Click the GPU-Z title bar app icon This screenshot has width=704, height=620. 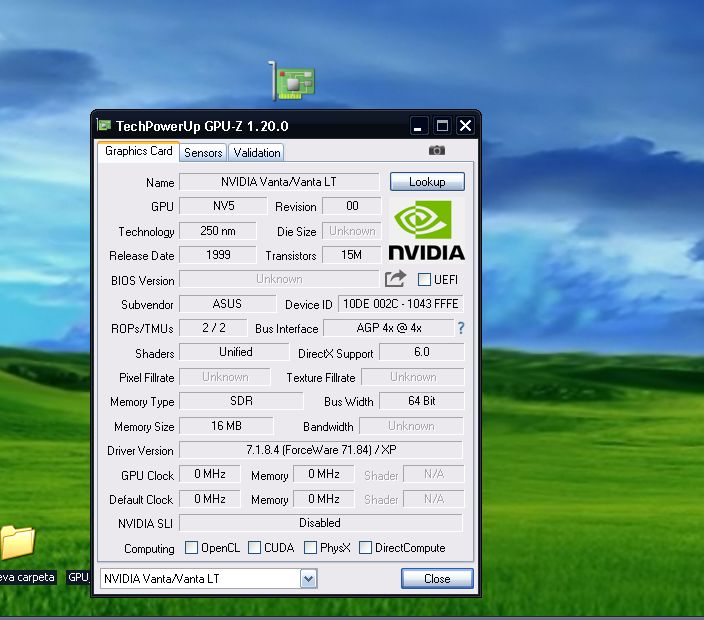click(x=104, y=125)
